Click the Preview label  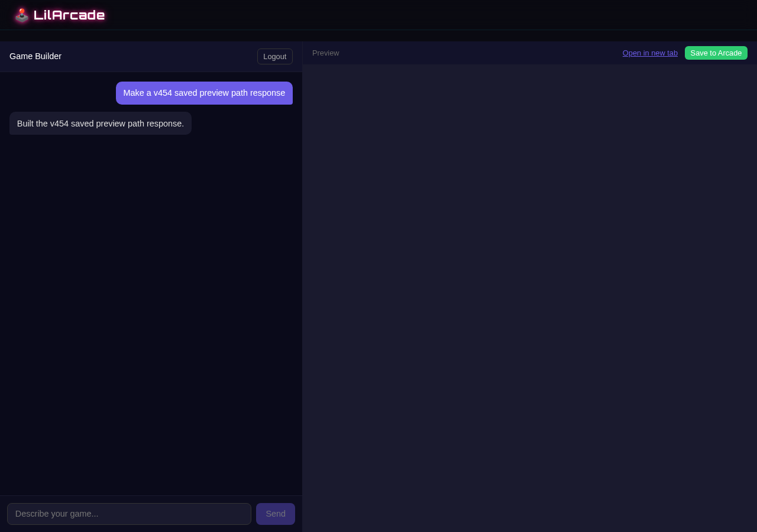tap(326, 53)
